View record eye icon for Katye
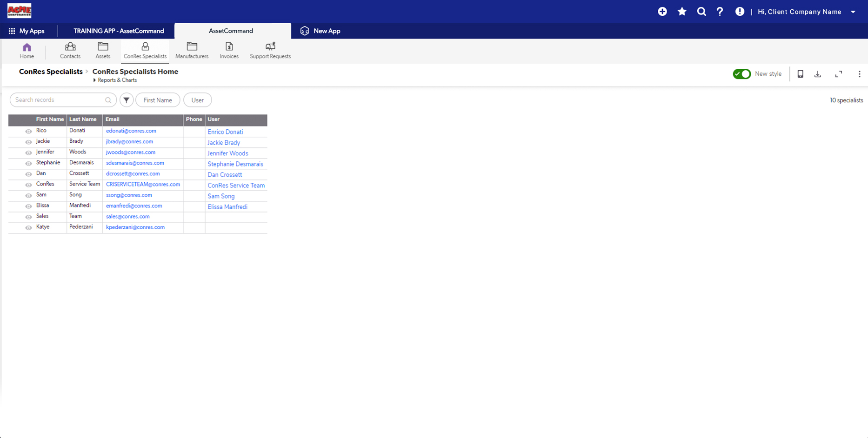 coord(28,228)
